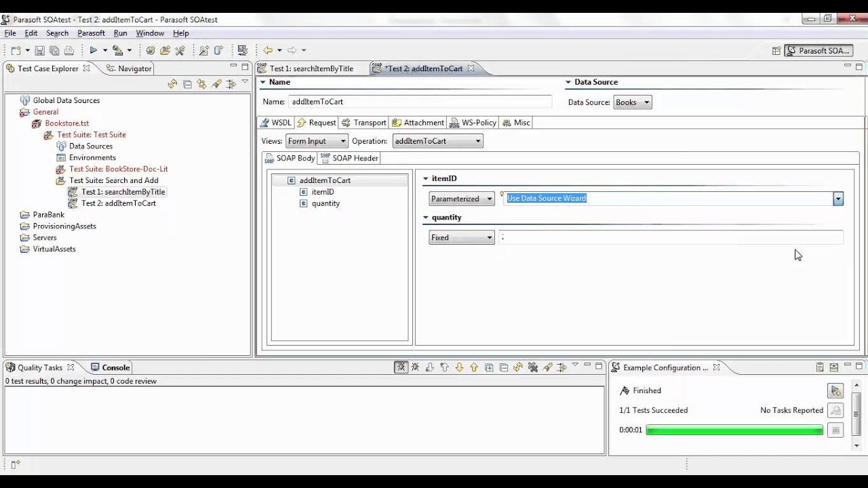Screen dimensions: 868x488
Task: Select the SOAP Body tab
Action: click(x=290, y=158)
